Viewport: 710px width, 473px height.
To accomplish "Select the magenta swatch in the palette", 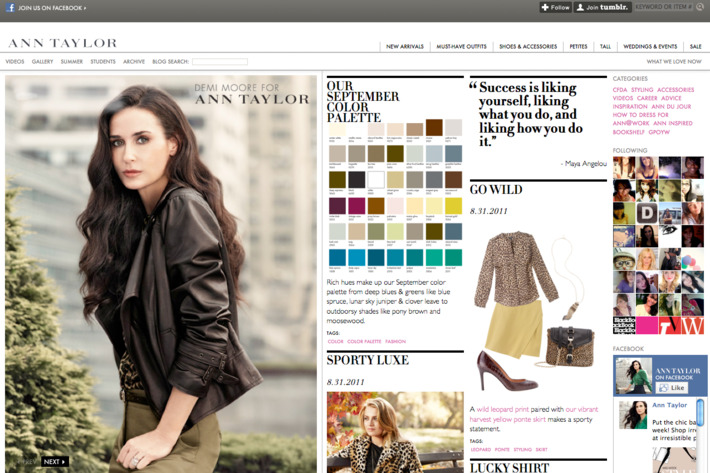I will [x=356, y=205].
